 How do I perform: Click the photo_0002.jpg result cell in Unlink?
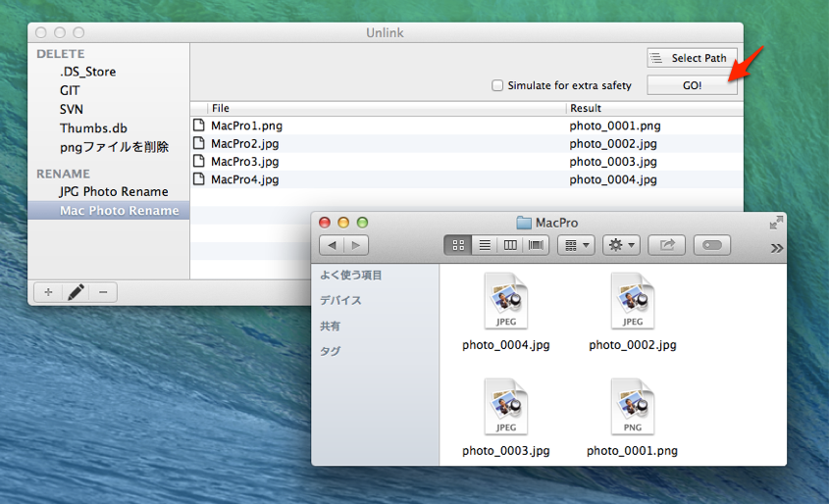(x=613, y=144)
